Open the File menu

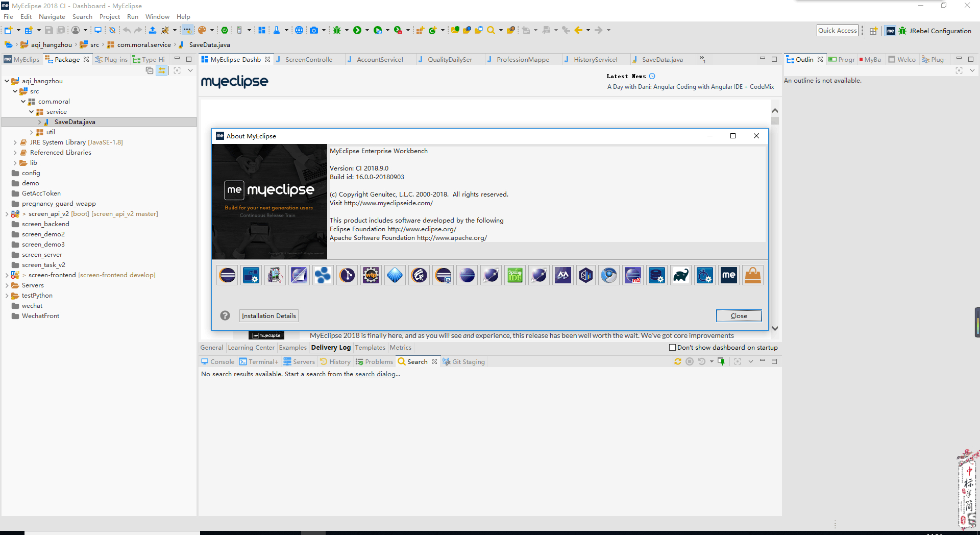point(9,16)
